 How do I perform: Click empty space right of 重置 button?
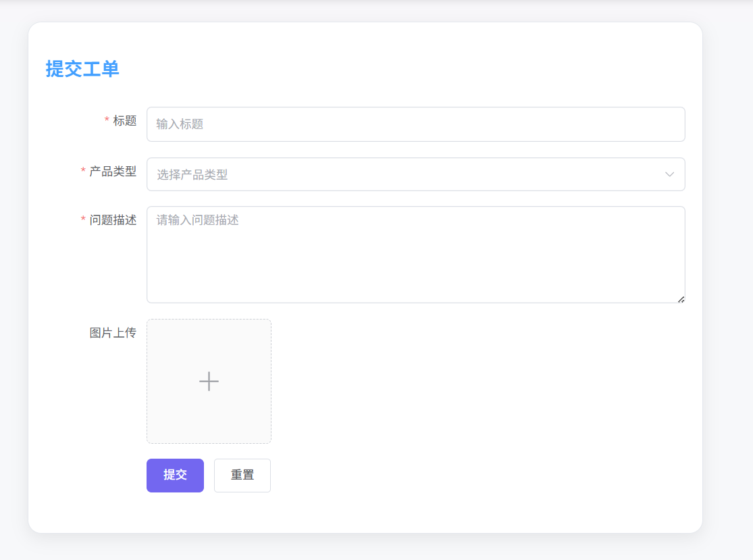(473, 476)
